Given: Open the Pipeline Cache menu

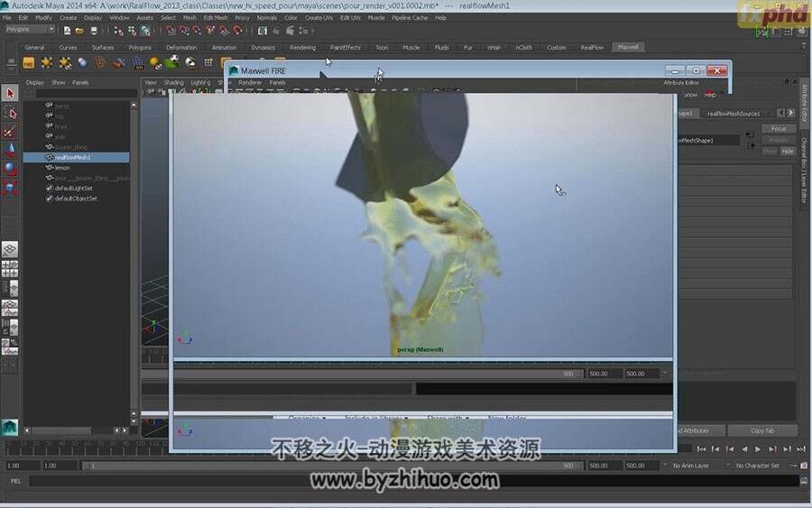Looking at the screenshot, I should pyautogui.click(x=410, y=18).
